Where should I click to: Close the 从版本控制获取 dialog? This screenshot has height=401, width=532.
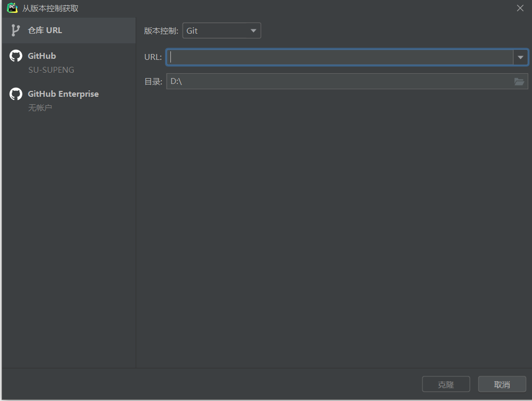(x=520, y=8)
